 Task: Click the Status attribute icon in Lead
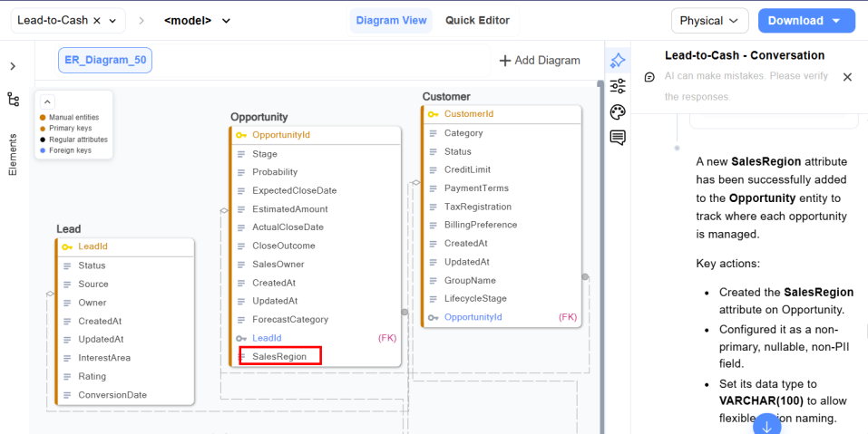pos(67,266)
